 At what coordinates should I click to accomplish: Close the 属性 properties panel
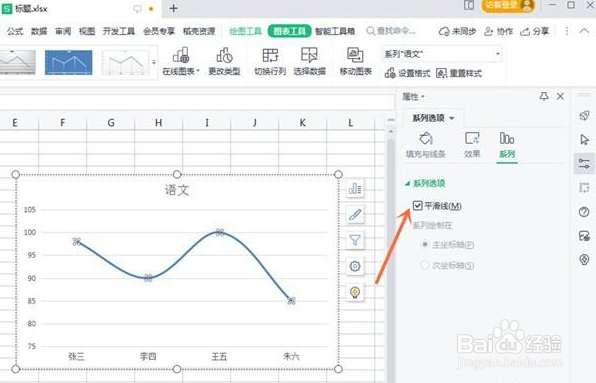point(560,97)
